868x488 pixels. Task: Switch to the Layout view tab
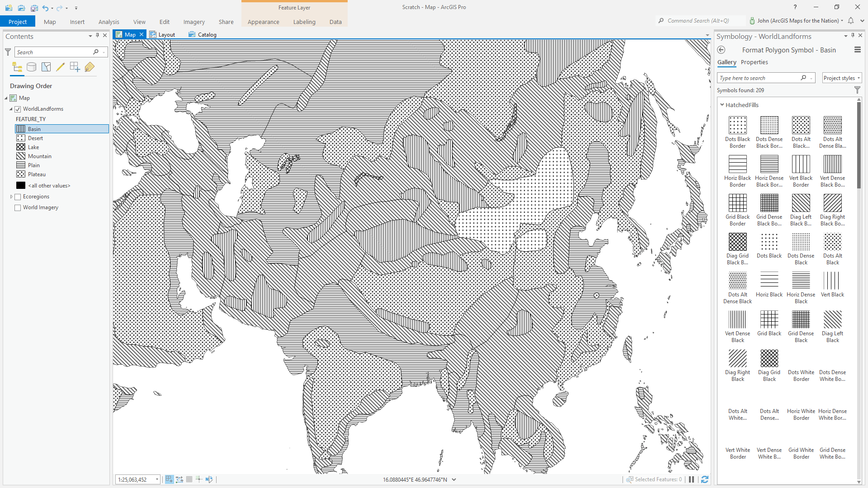tap(163, 35)
